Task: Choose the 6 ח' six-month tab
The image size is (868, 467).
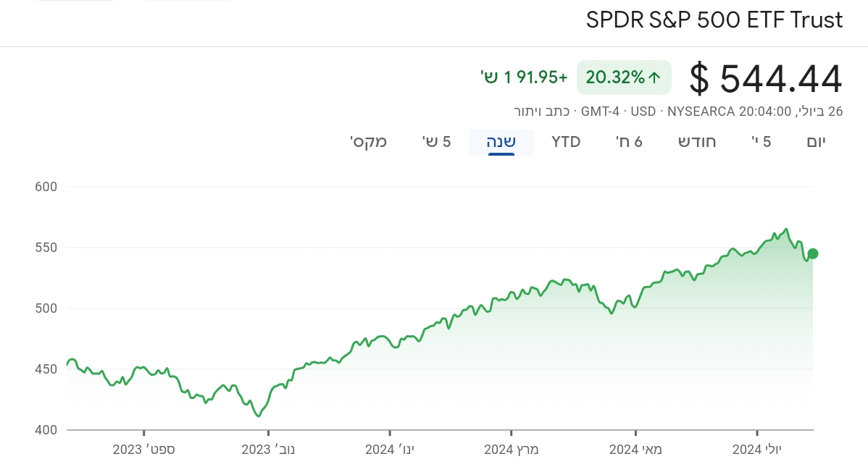Action: (629, 141)
